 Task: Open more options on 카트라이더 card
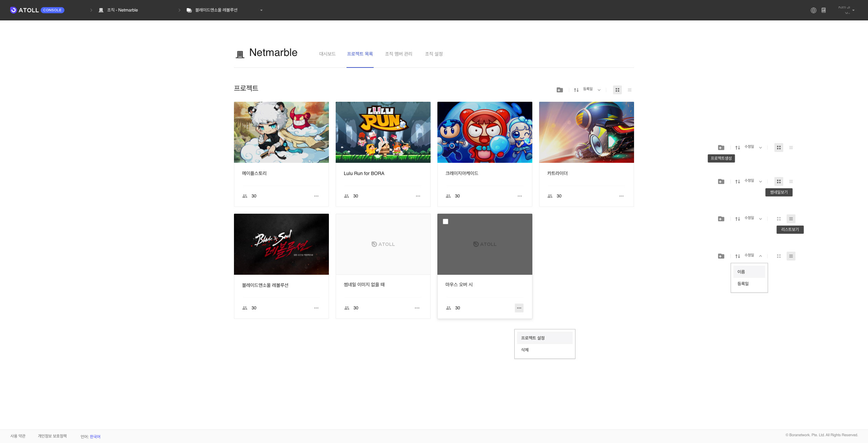point(621,196)
